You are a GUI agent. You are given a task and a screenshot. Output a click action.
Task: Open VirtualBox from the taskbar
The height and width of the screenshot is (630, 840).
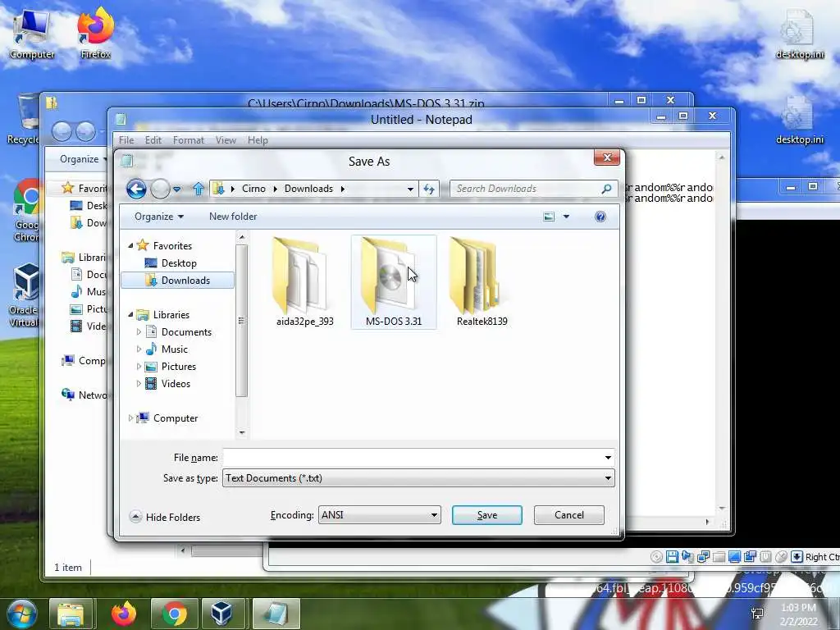click(x=221, y=614)
